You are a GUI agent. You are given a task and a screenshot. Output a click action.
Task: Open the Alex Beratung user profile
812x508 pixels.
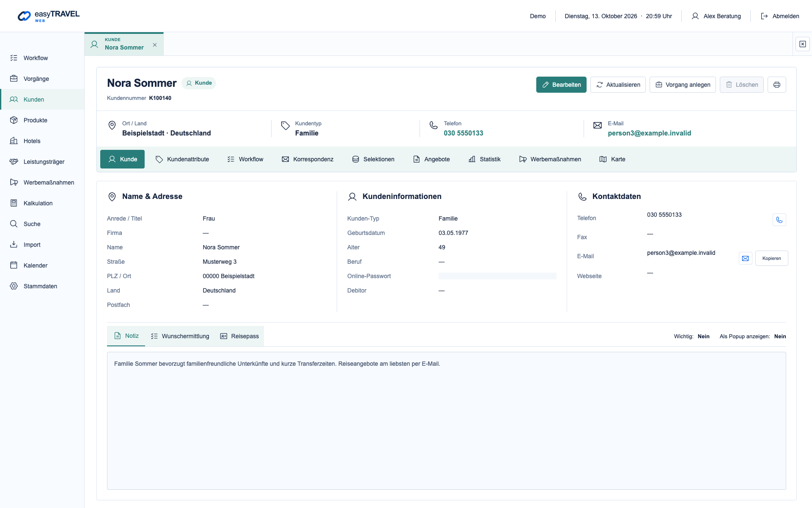tap(716, 16)
